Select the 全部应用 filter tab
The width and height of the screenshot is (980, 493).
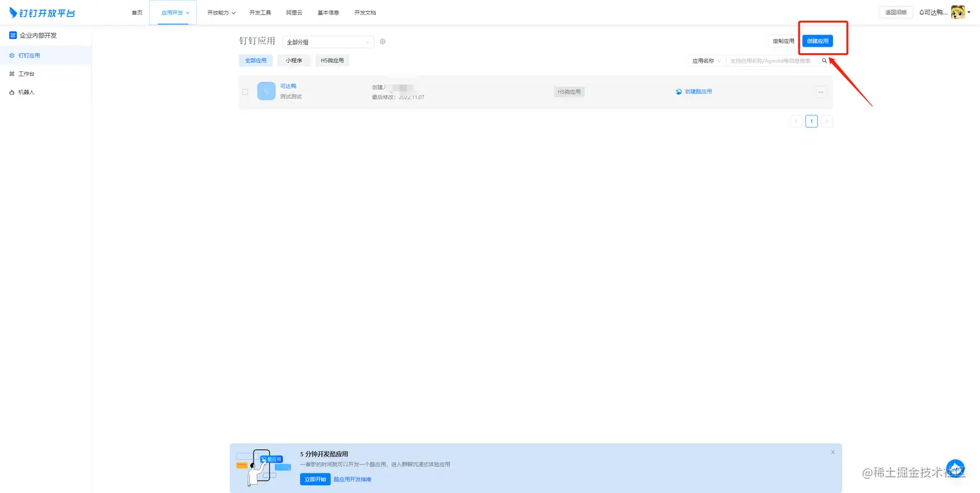coord(255,60)
